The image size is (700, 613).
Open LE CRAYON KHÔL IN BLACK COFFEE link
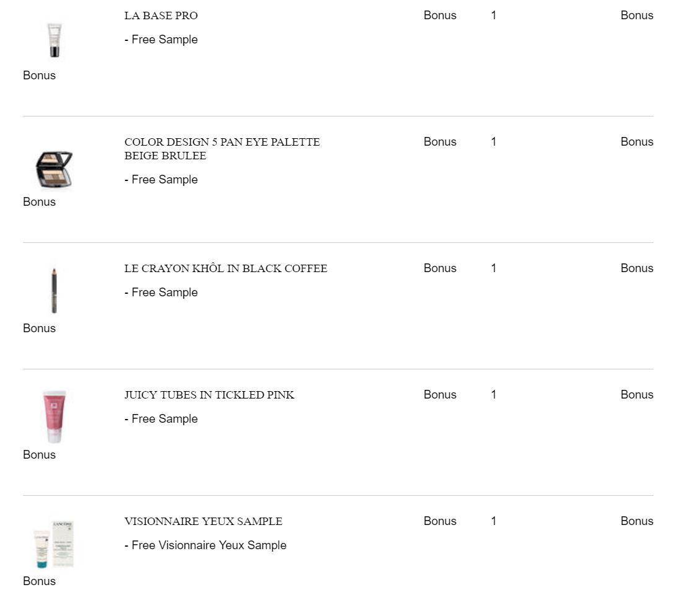point(225,268)
